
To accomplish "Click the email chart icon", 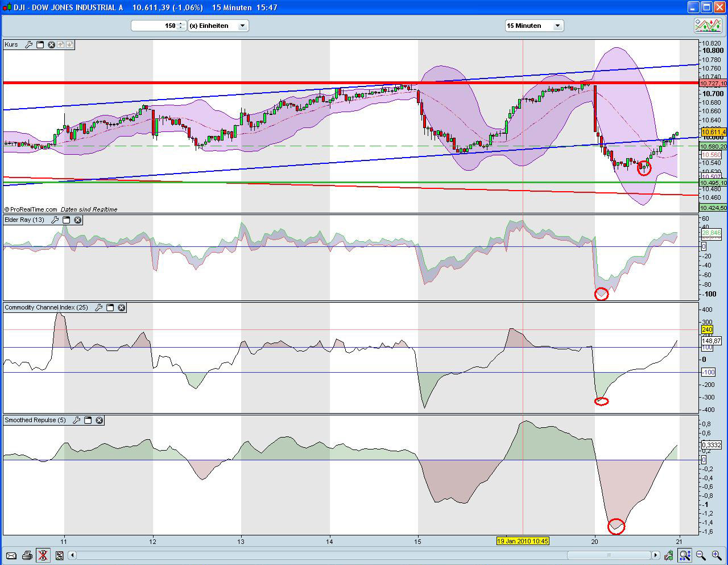I will tap(11, 555).
